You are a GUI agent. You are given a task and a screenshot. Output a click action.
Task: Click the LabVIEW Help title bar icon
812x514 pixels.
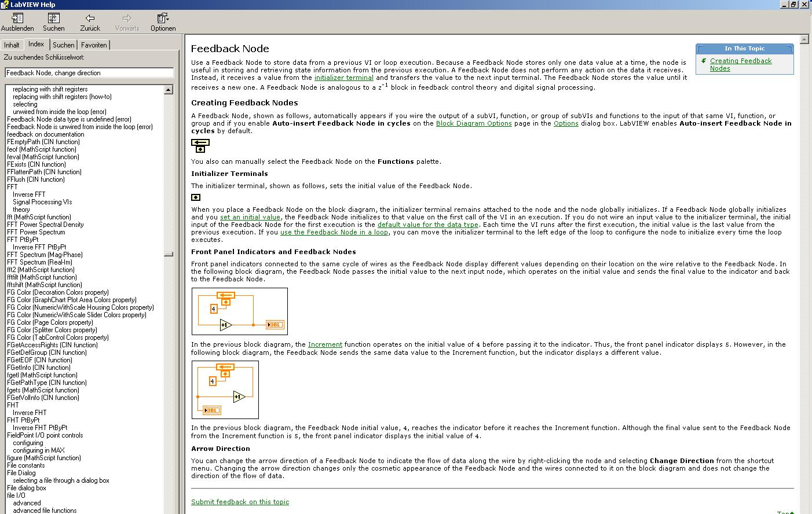[5, 4]
